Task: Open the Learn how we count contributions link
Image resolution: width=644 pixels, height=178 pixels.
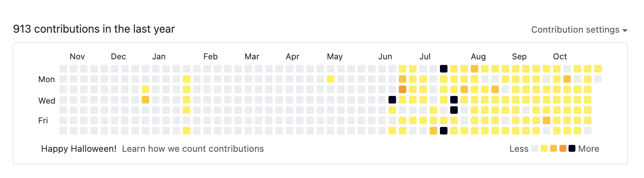Action: point(193,149)
